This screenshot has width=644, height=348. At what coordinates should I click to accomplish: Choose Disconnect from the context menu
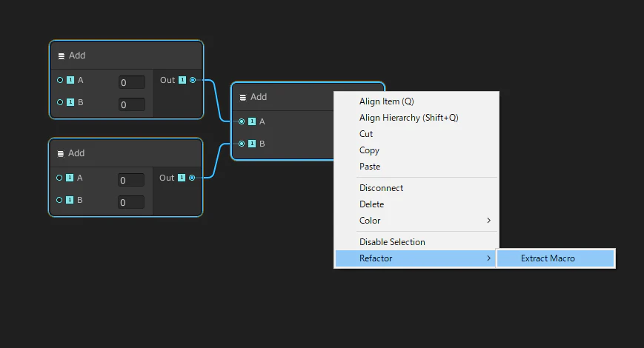416,188
